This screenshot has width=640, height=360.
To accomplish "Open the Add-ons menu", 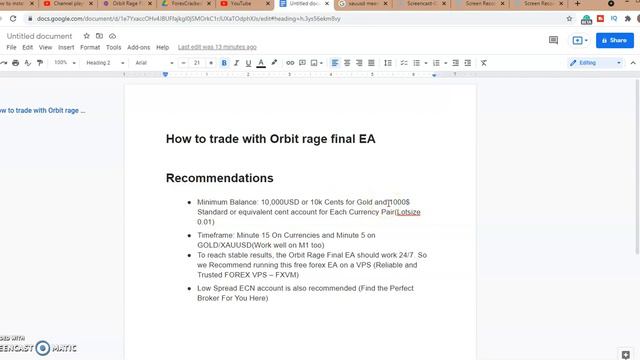I will click(139, 47).
